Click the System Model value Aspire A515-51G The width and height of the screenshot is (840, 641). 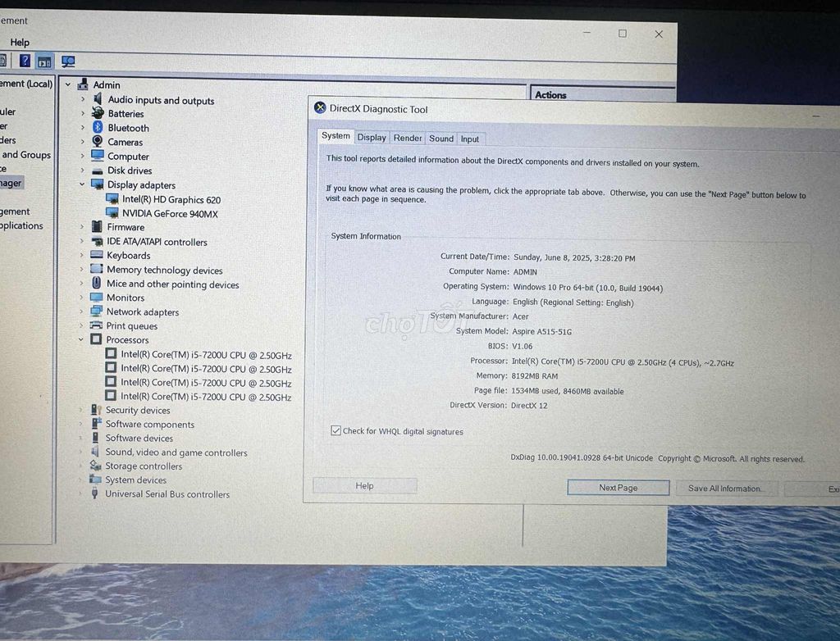pyautogui.click(x=541, y=331)
